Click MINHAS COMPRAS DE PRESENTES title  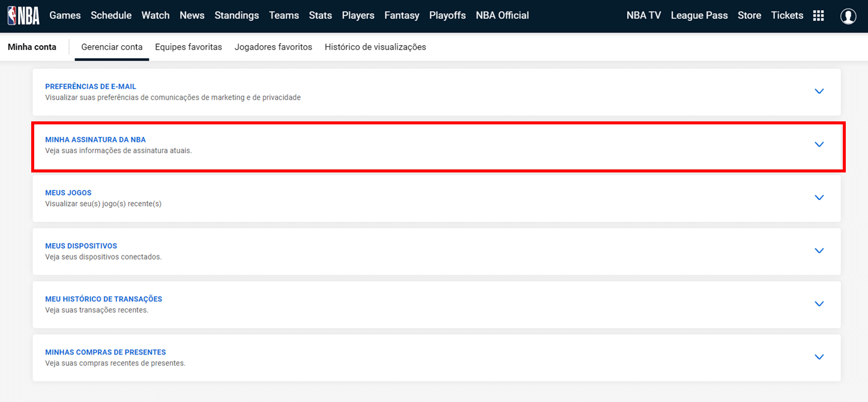(x=106, y=352)
